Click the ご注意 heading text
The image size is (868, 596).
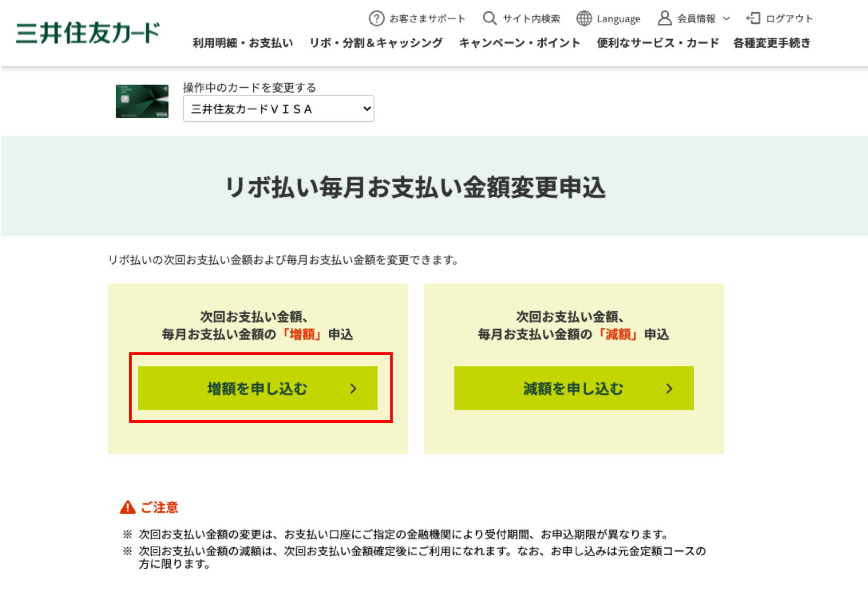click(159, 508)
